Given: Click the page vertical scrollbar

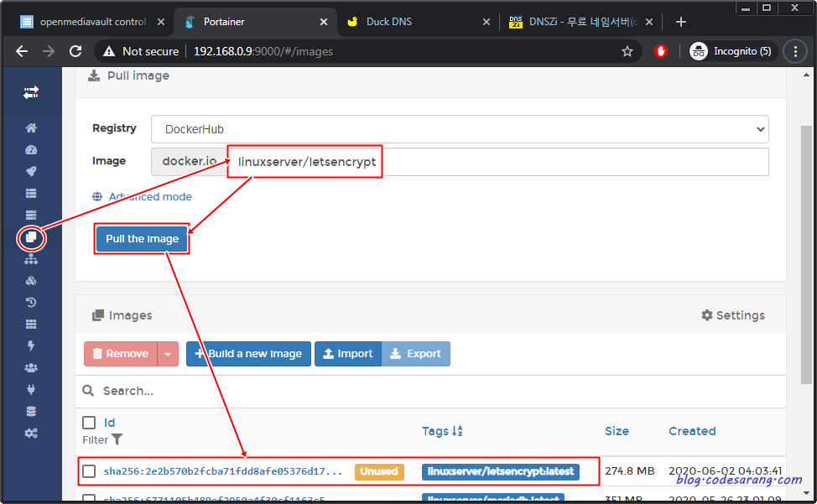Looking at the screenshot, I should (806, 255).
